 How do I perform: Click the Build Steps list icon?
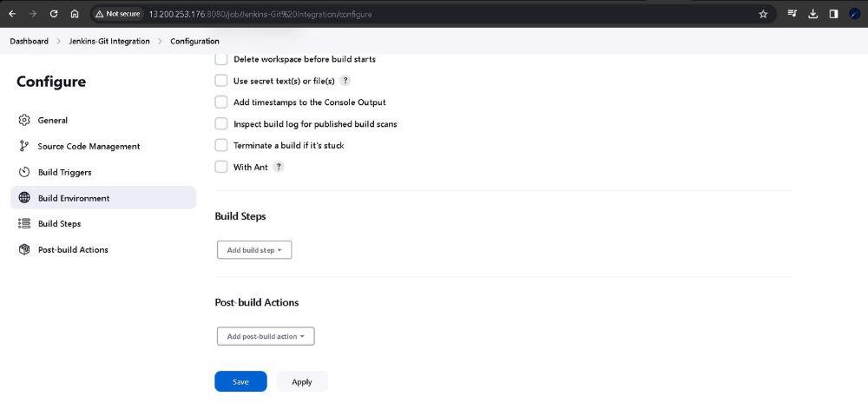tap(24, 223)
